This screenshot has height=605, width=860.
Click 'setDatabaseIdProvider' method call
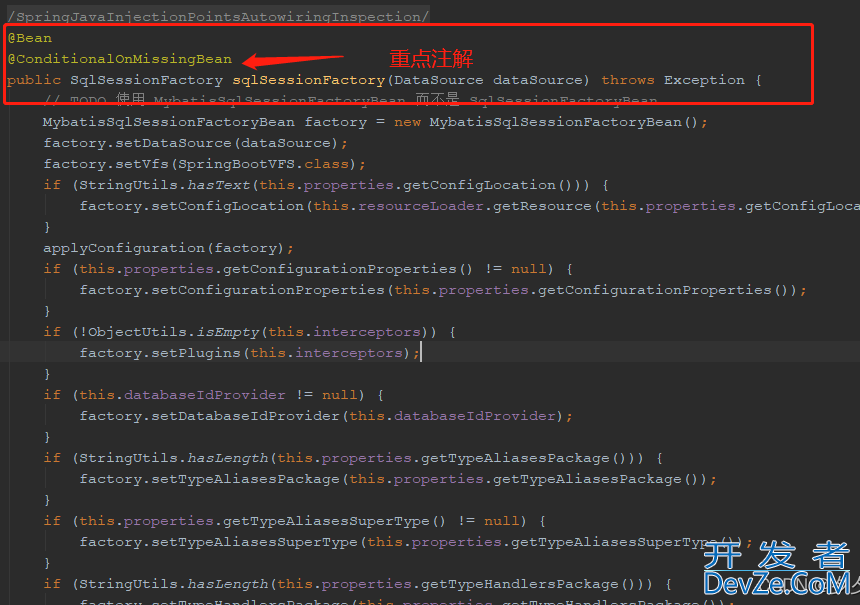(x=246, y=416)
